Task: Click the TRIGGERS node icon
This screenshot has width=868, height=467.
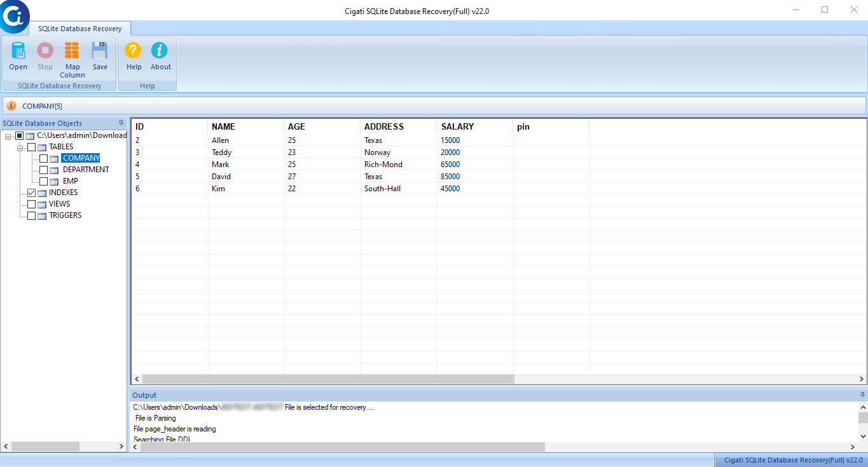Action: [x=42, y=215]
